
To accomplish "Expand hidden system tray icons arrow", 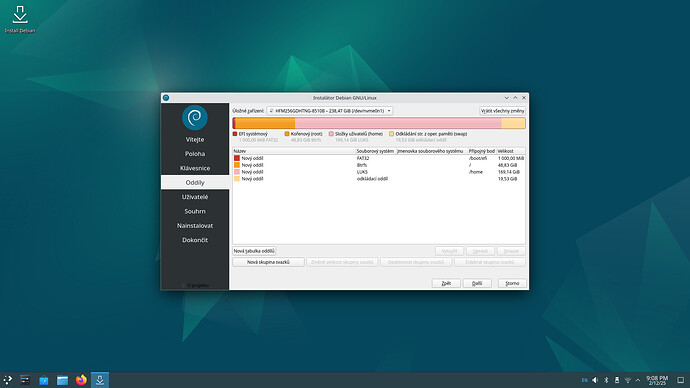I will (638, 380).
